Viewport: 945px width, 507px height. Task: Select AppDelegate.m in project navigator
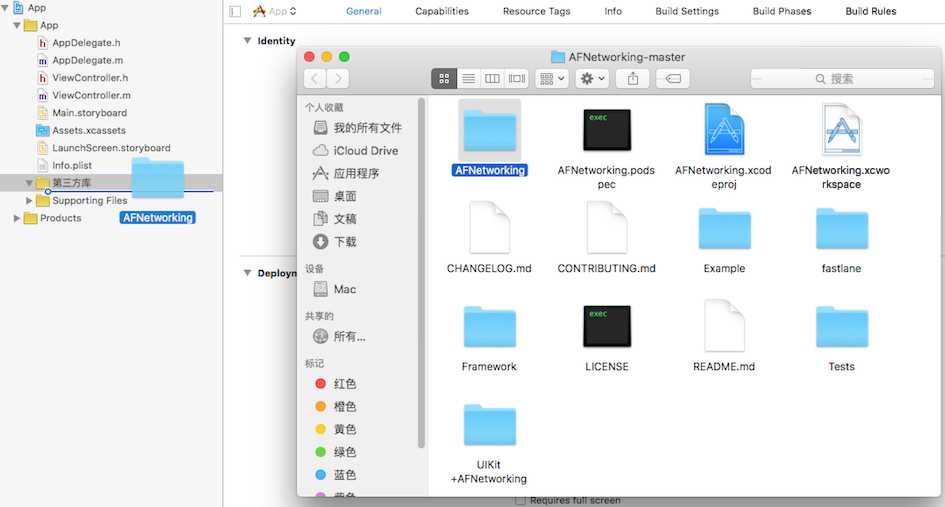[x=86, y=60]
